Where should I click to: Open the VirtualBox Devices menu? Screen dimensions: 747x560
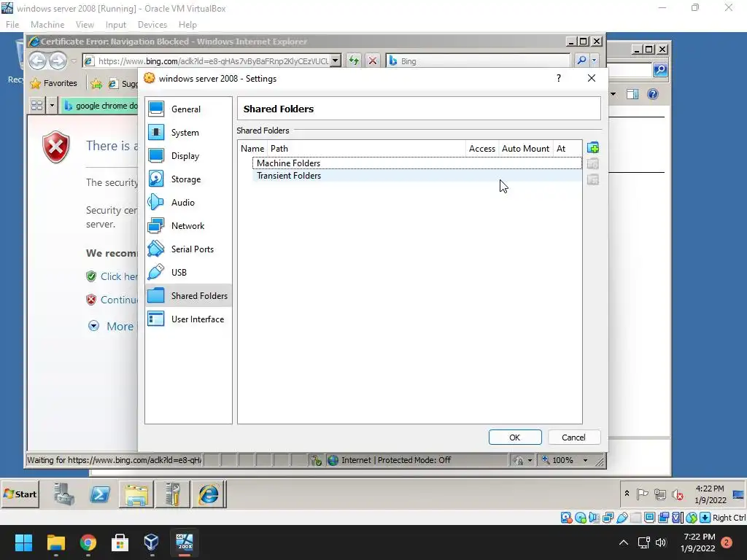(x=152, y=24)
